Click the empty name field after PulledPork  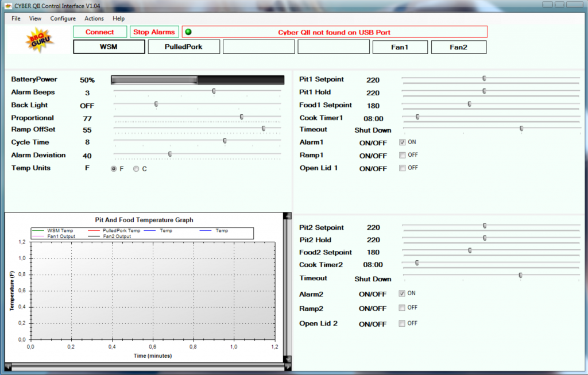[259, 47]
